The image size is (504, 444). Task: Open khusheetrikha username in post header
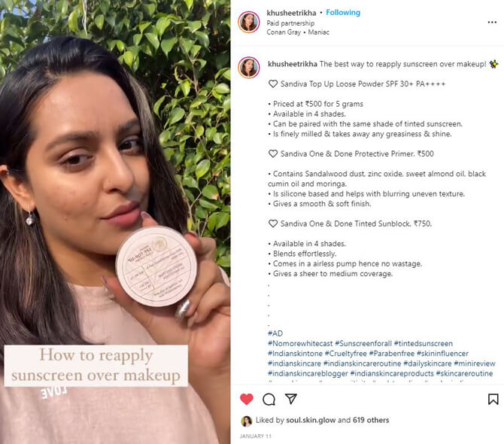click(x=291, y=13)
